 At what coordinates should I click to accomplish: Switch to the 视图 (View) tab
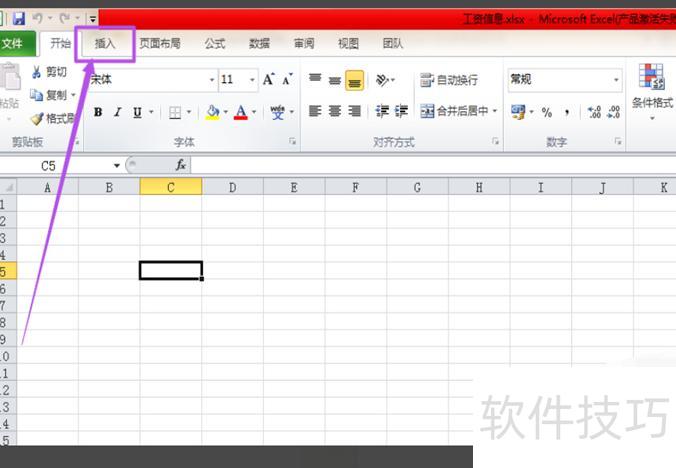pyautogui.click(x=348, y=44)
